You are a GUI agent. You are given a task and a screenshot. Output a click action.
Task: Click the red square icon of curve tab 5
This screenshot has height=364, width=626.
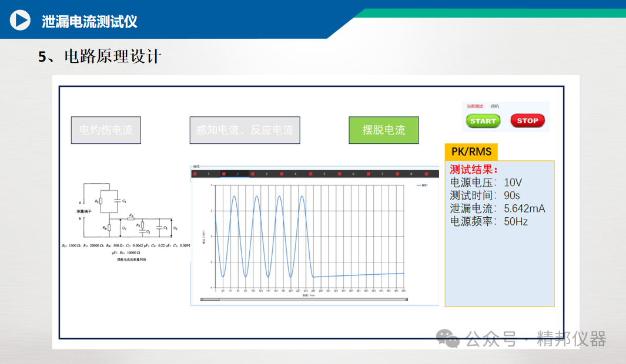tap(310, 174)
